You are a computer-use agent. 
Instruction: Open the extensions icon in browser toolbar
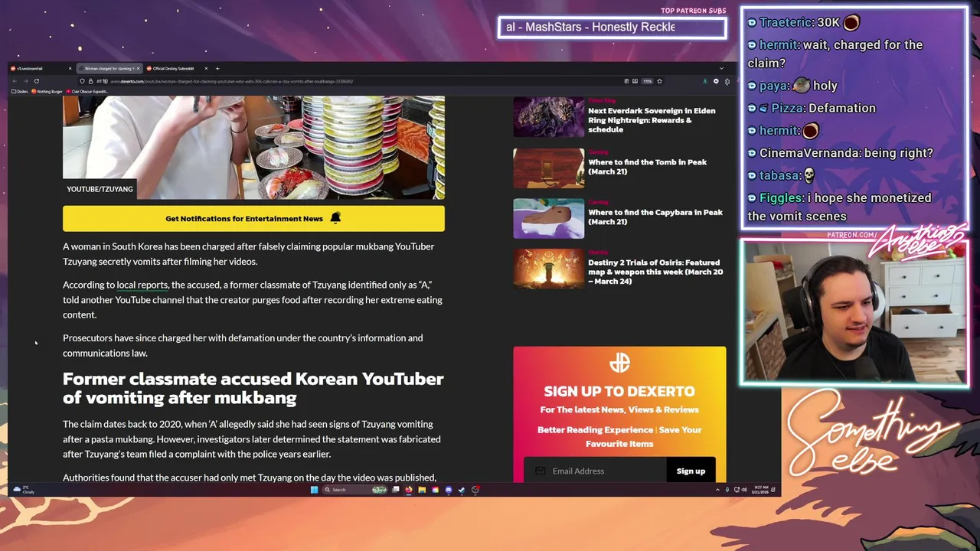[x=727, y=81]
